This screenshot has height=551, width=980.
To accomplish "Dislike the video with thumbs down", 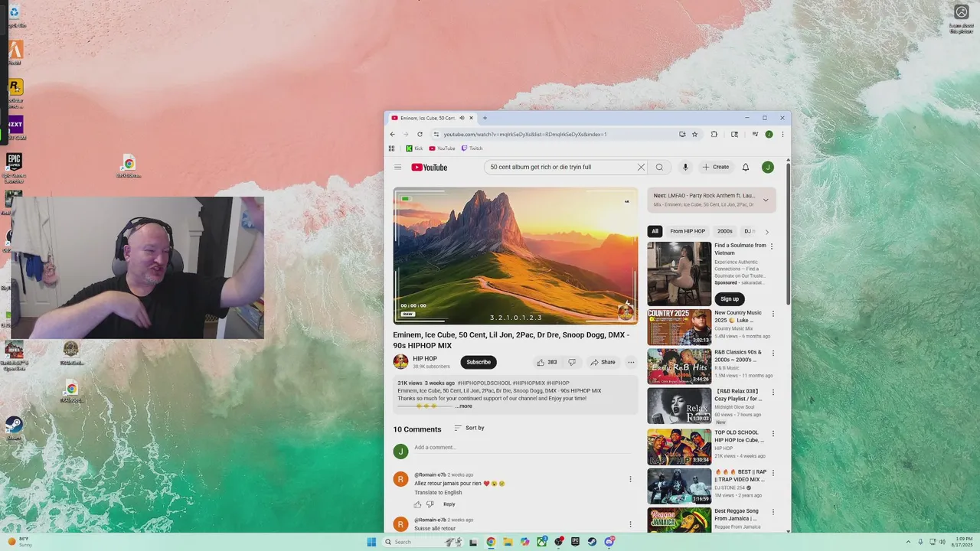I will [x=571, y=362].
